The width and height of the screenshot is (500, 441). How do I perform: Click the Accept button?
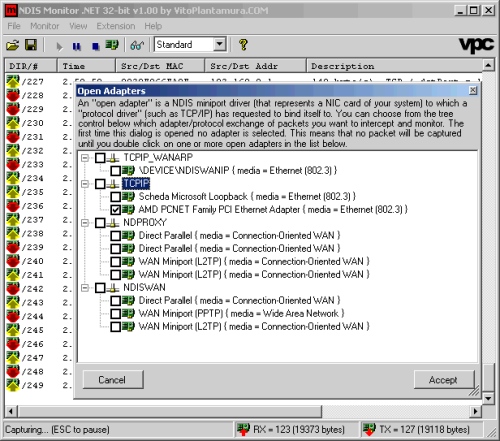tap(444, 380)
